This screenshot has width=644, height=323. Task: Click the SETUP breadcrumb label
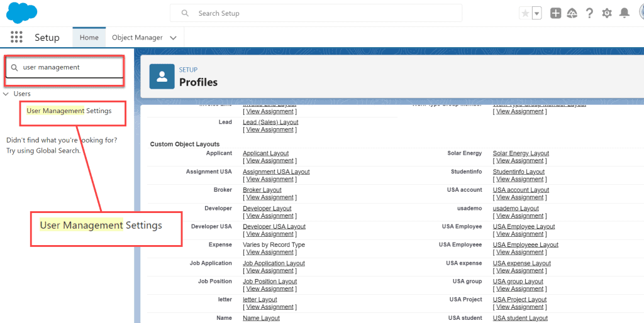coord(188,70)
